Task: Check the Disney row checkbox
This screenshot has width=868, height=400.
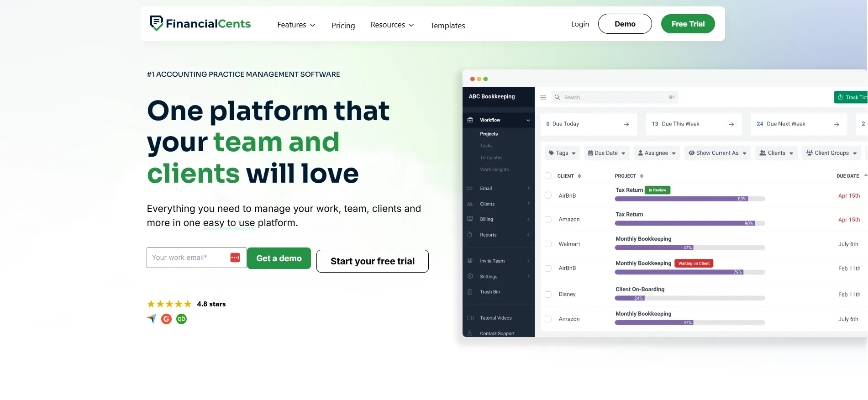Action: [548, 295]
